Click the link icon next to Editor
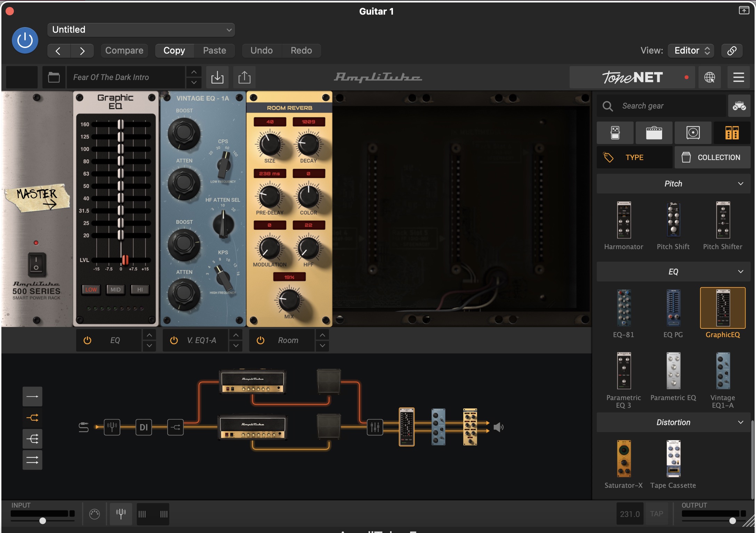The width and height of the screenshot is (756, 533). click(732, 51)
